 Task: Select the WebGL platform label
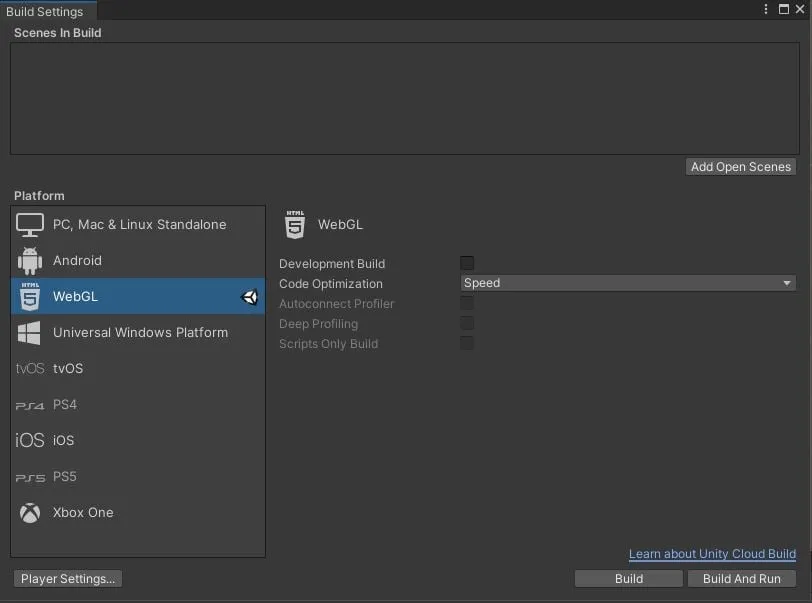pyautogui.click(x=75, y=296)
